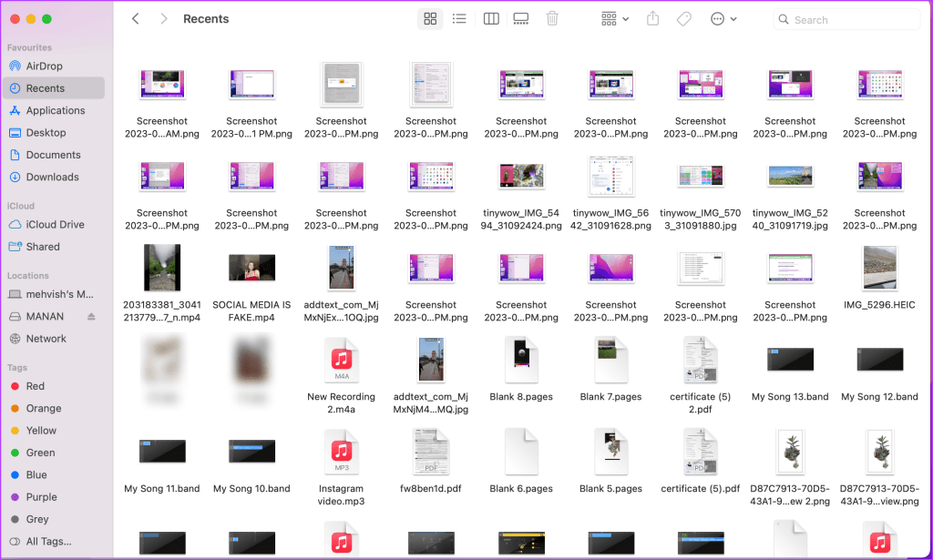Filter by the Grey tag

pyautogui.click(x=54, y=519)
